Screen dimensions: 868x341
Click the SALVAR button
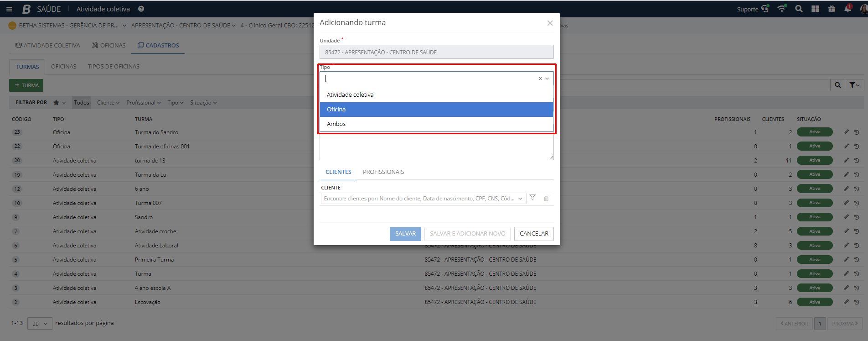click(x=405, y=234)
